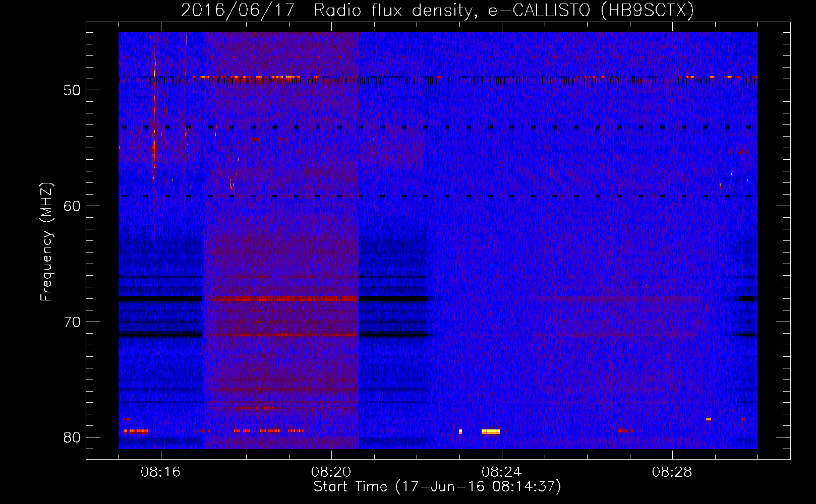Click the bright yellow burst near 08:24 at 80 MHz
Viewport: 816px width, 504px height.
pyautogui.click(x=491, y=431)
